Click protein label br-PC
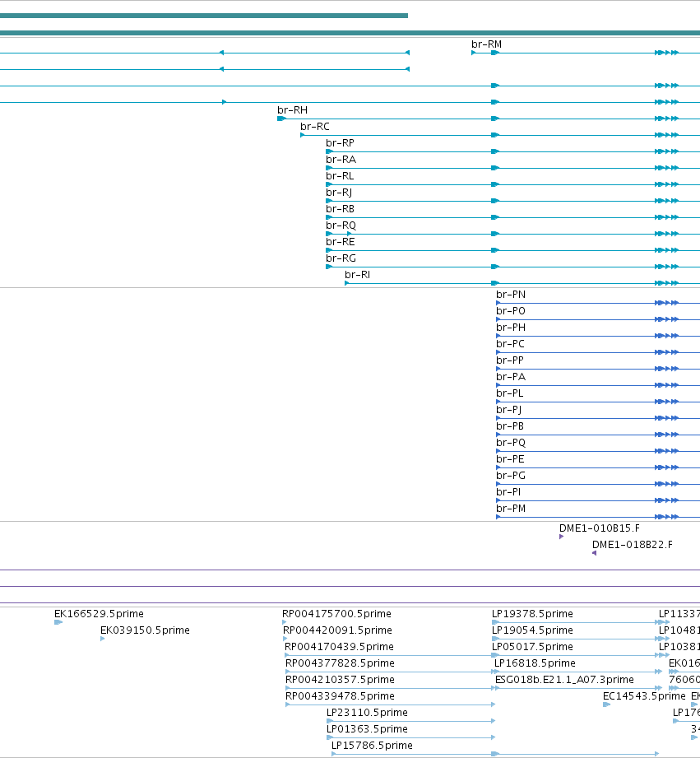The width and height of the screenshot is (700, 758). pyautogui.click(x=510, y=343)
